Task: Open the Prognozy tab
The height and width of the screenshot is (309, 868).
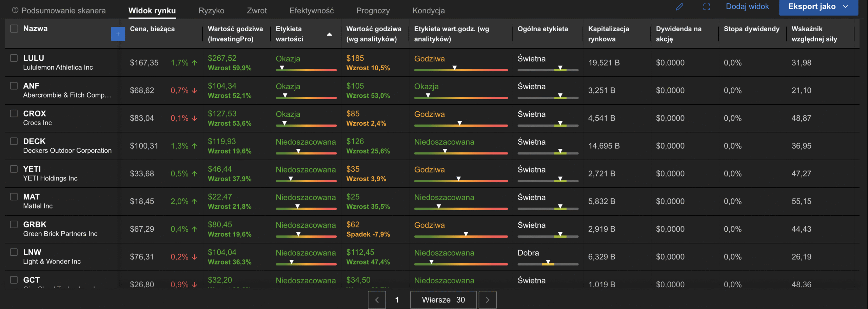Action: point(373,11)
